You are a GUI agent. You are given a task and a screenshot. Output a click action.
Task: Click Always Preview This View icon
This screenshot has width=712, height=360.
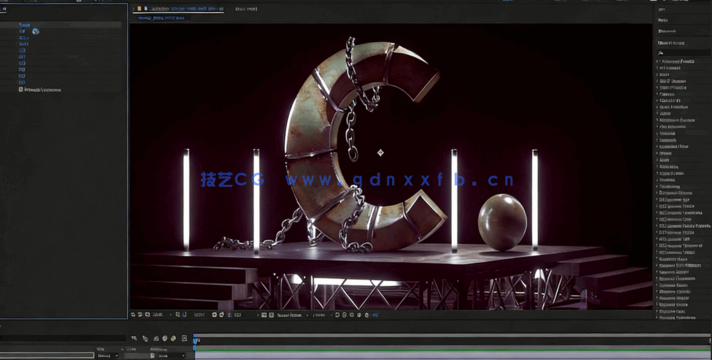(x=134, y=315)
